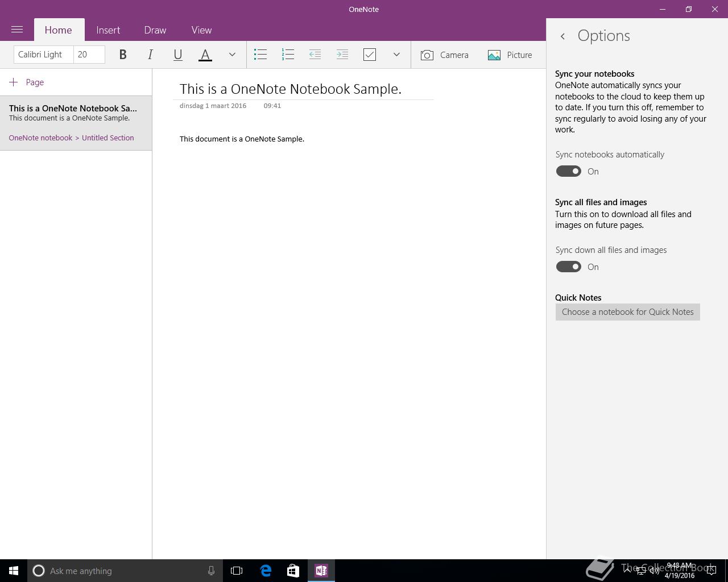Insert a numbered list
The width and height of the screenshot is (728, 582).
click(288, 55)
